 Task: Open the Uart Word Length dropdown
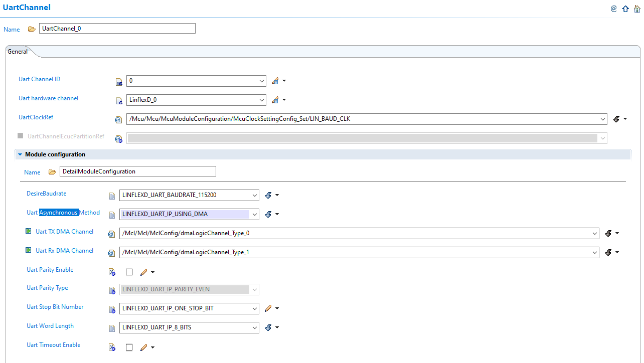point(254,327)
